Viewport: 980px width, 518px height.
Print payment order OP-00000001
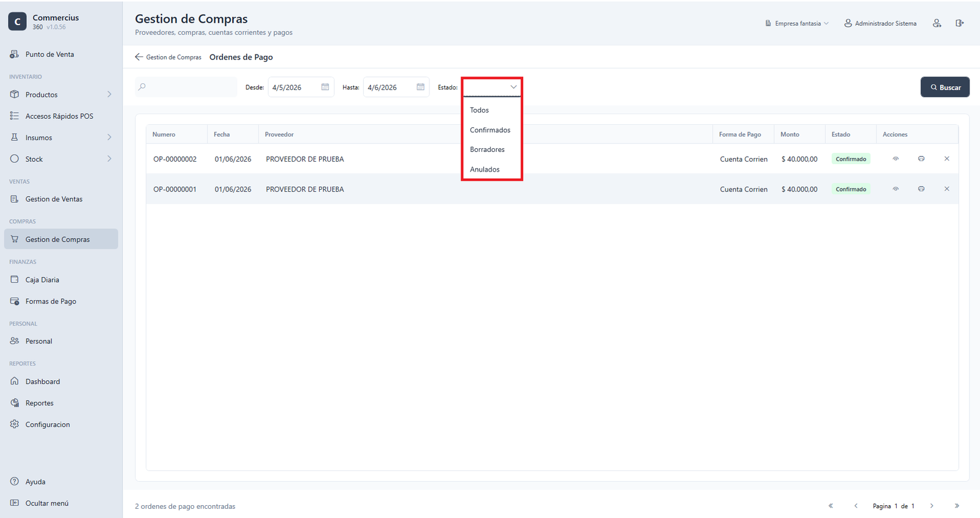921,189
